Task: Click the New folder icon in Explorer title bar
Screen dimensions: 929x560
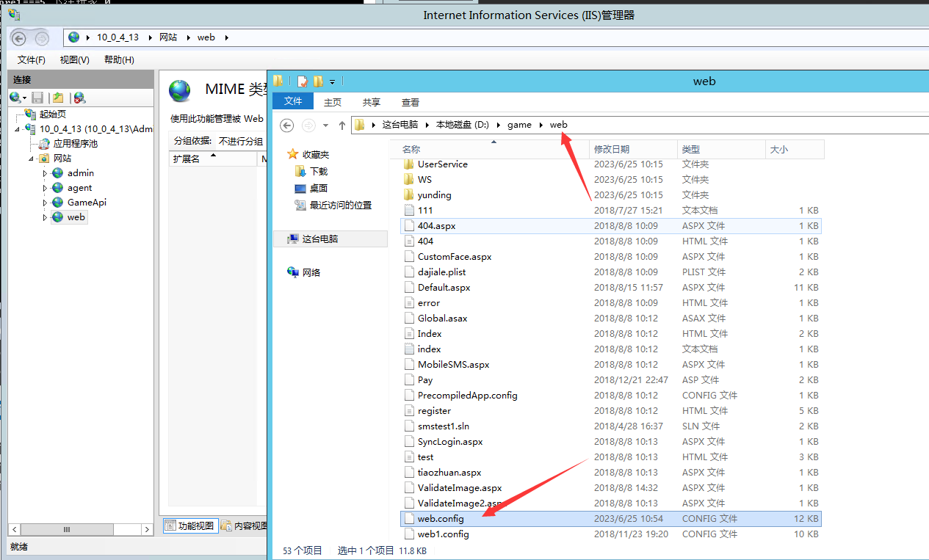Action: (318, 81)
